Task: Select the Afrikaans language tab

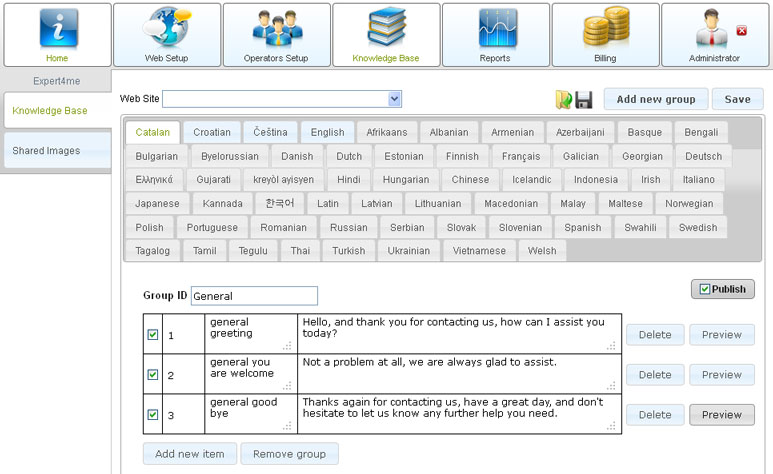Action: pos(387,132)
